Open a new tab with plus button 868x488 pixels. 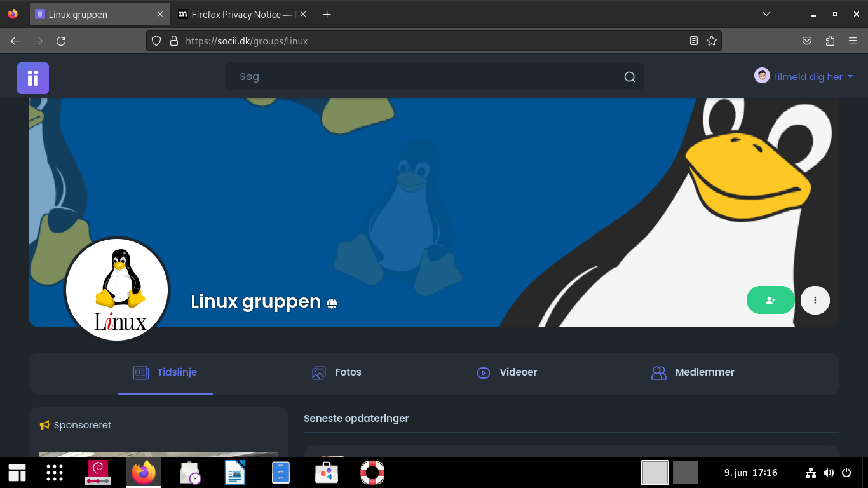click(327, 14)
